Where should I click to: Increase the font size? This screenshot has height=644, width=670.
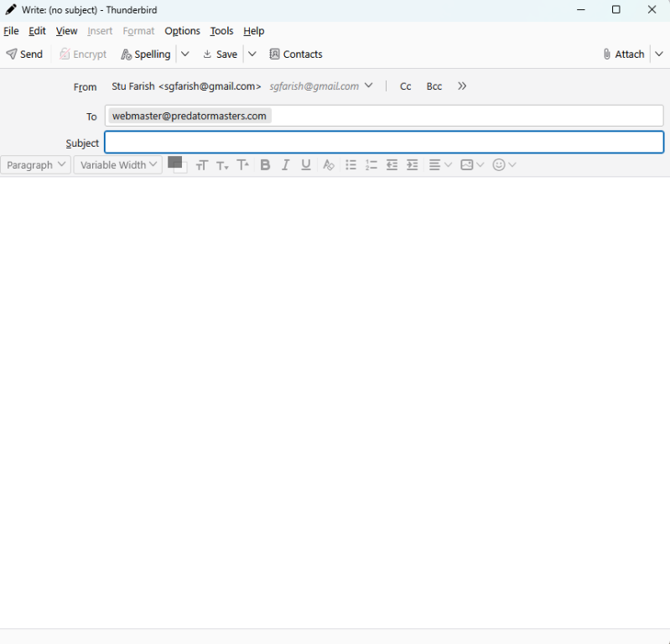pyautogui.click(x=242, y=165)
